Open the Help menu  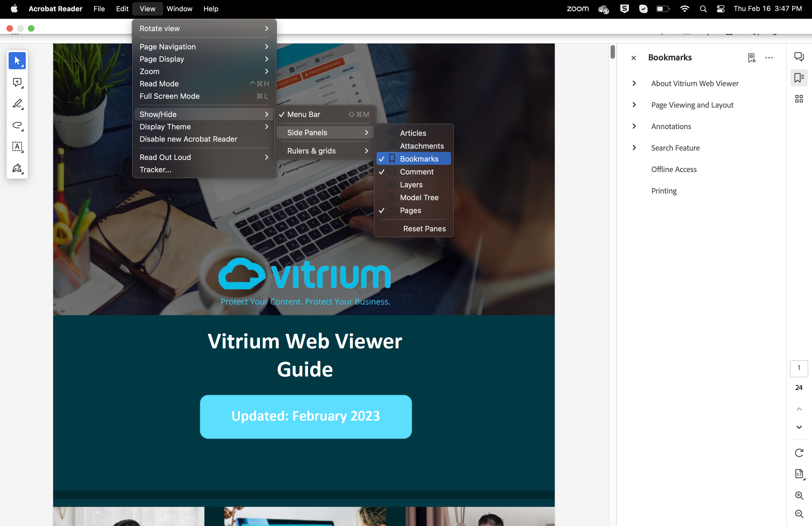[x=211, y=9]
